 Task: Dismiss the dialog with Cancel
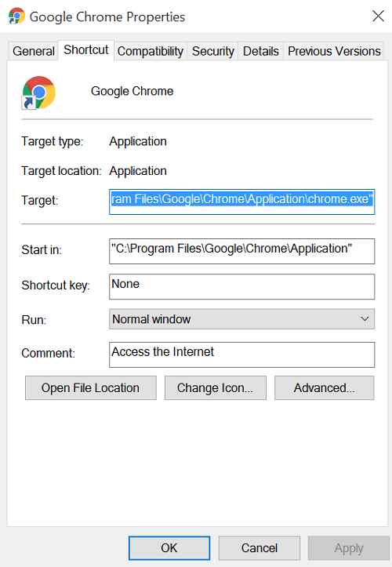(260, 548)
